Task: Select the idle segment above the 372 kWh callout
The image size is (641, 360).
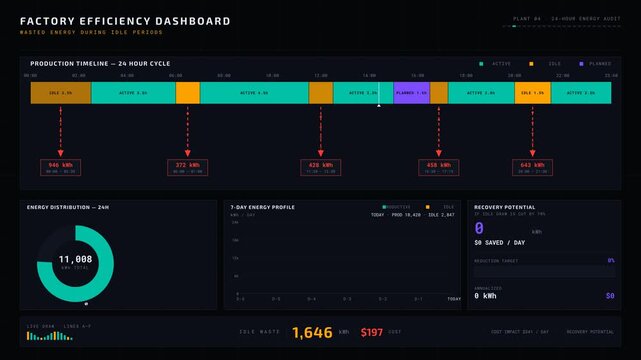Action: pyautogui.click(x=188, y=93)
